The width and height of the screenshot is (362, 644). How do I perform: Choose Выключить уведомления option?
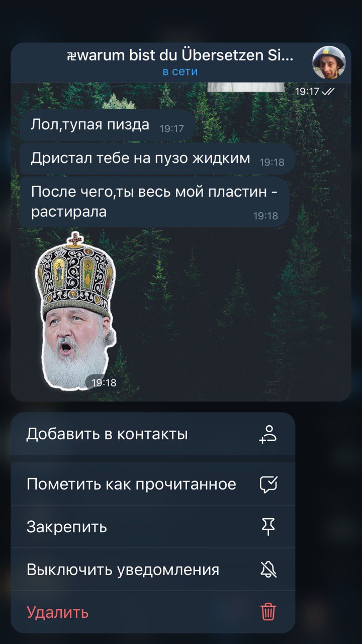[x=153, y=570]
